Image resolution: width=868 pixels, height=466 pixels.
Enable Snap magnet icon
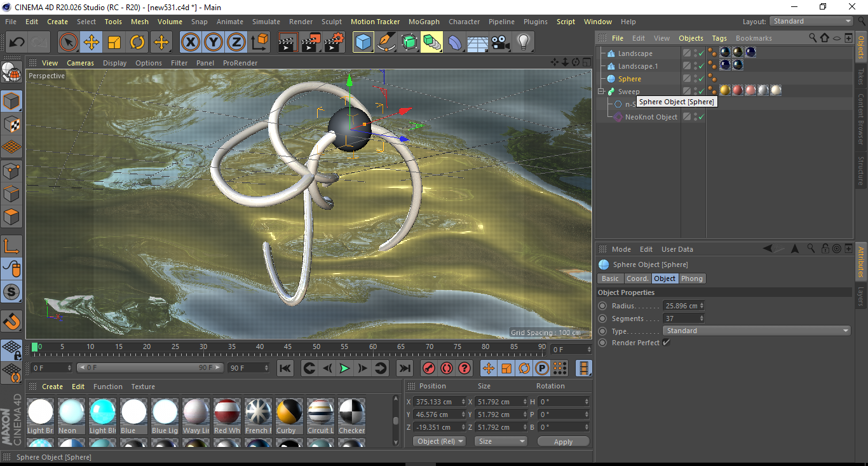coord(11,321)
